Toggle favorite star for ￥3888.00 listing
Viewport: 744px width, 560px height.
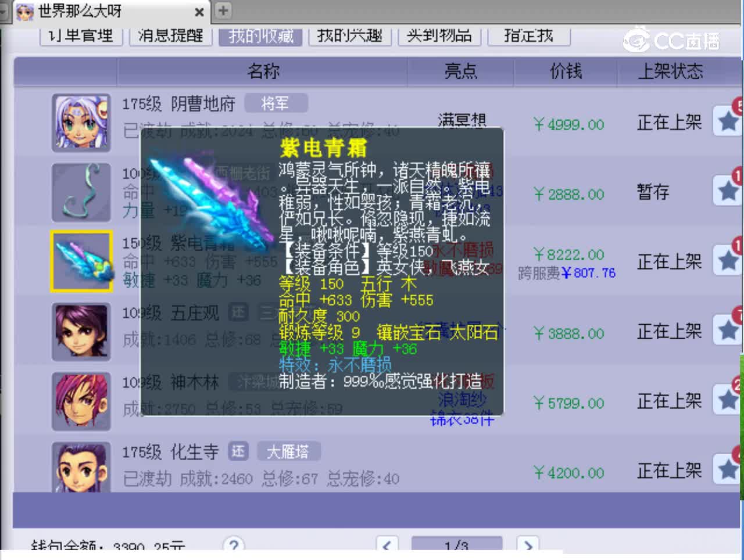[x=728, y=330]
